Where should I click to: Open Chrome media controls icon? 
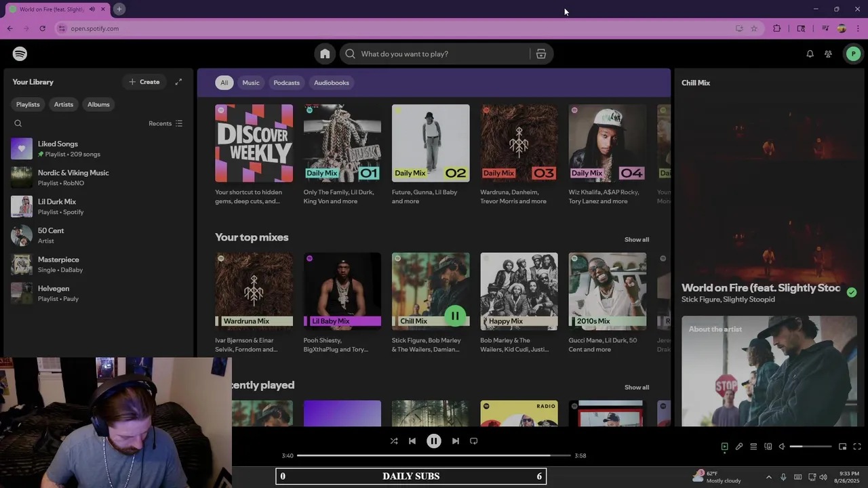click(x=825, y=28)
